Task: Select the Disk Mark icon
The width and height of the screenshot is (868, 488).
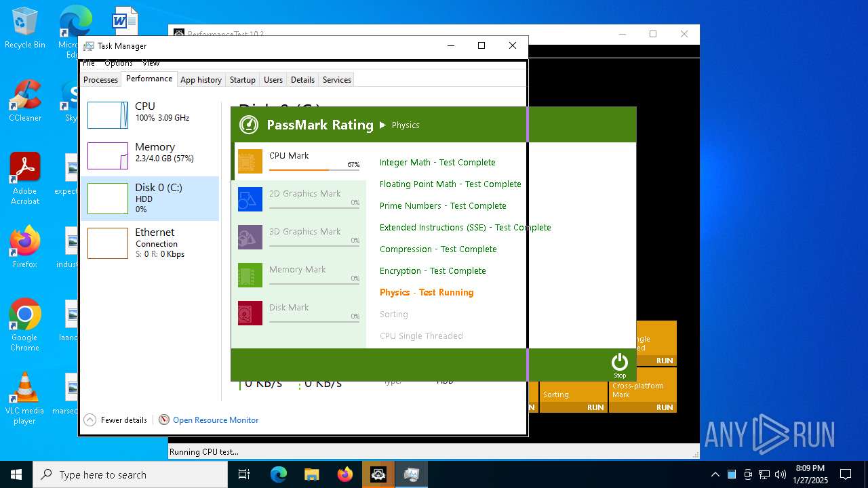Action: coord(250,313)
